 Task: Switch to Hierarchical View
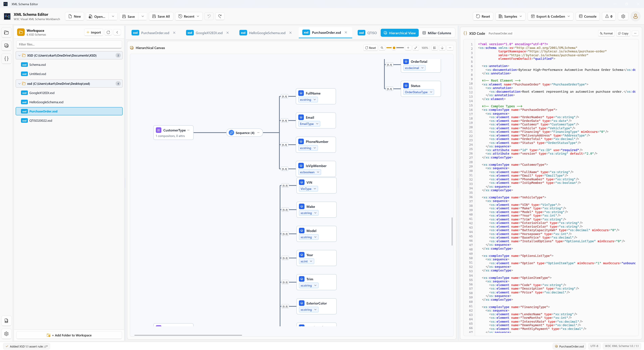pyautogui.click(x=399, y=33)
